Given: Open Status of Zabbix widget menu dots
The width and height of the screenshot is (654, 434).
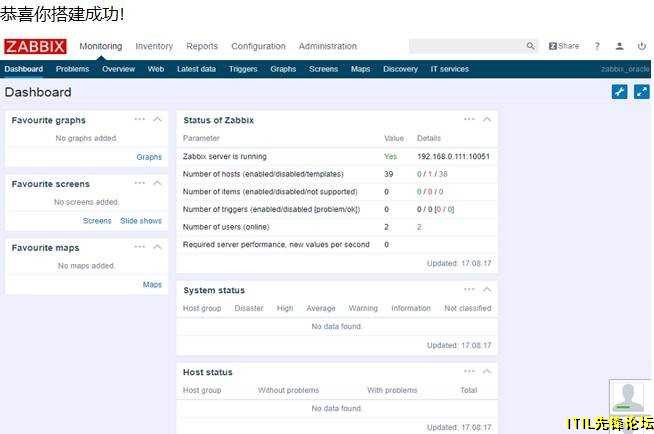Looking at the screenshot, I should point(469,119).
